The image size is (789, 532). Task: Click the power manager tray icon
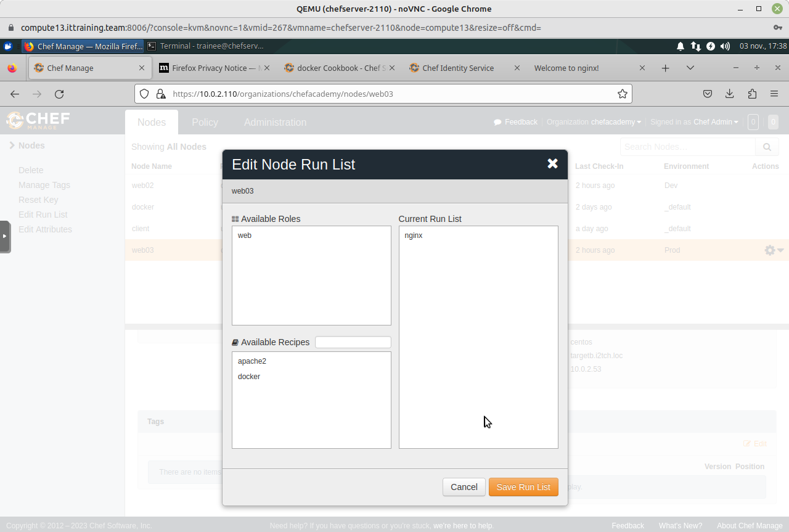[710, 46]
